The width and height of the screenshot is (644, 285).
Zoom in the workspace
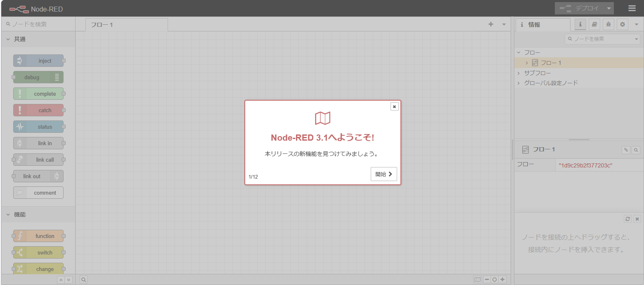[x=502, y=280]
